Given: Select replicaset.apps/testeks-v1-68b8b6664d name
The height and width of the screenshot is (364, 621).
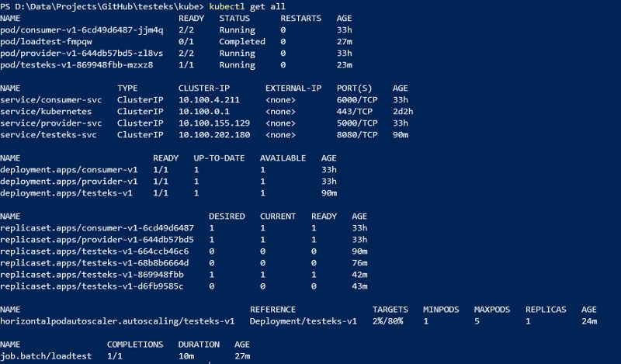Looking at the screenshot, I should pyautogui.click(x=94, y=263).
